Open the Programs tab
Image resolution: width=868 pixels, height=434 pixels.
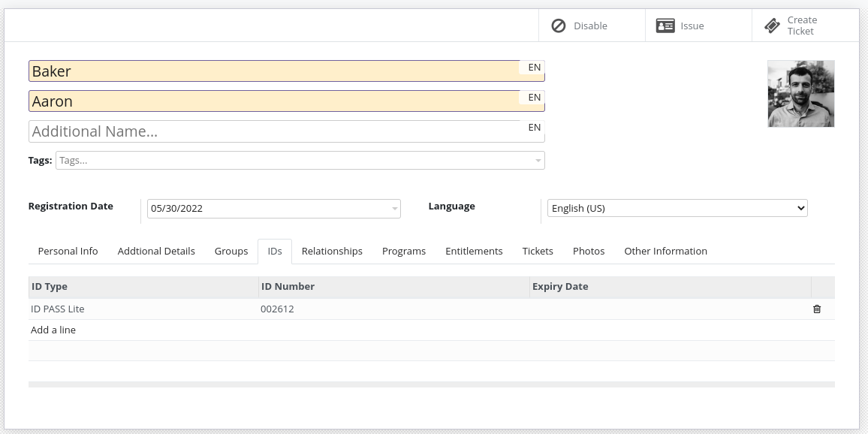[404, 251]
